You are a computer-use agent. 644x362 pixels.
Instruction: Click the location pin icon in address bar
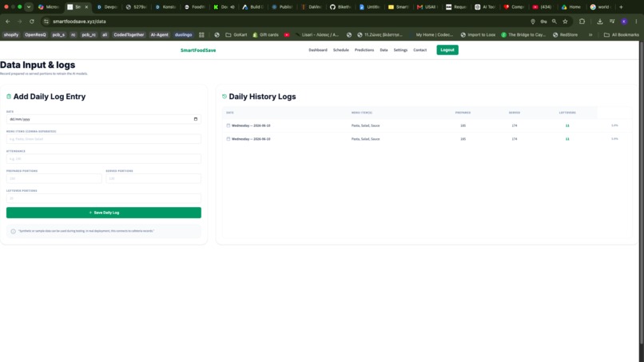(x=533, y=22)
